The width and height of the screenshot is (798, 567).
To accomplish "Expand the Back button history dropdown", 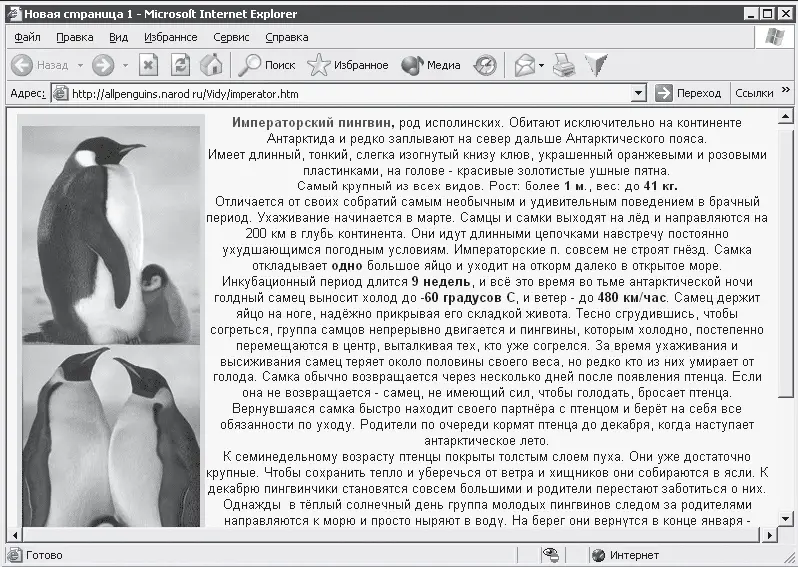I will pyautogui.click(x=79, y=66).
